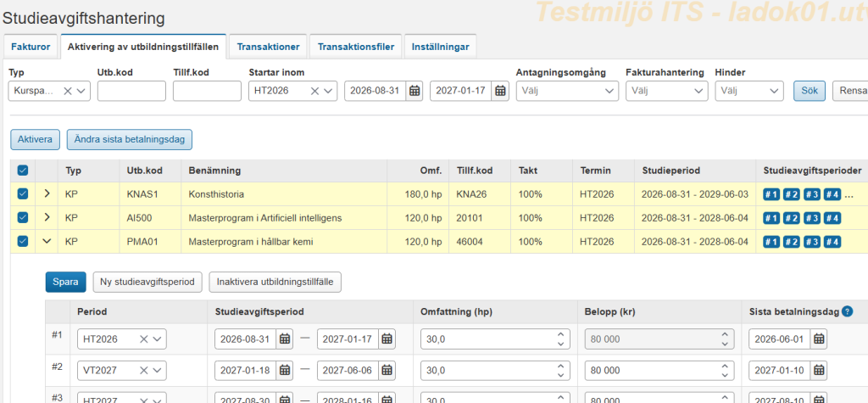Open period #2 VT2027 dropdown

click(158, 370)
